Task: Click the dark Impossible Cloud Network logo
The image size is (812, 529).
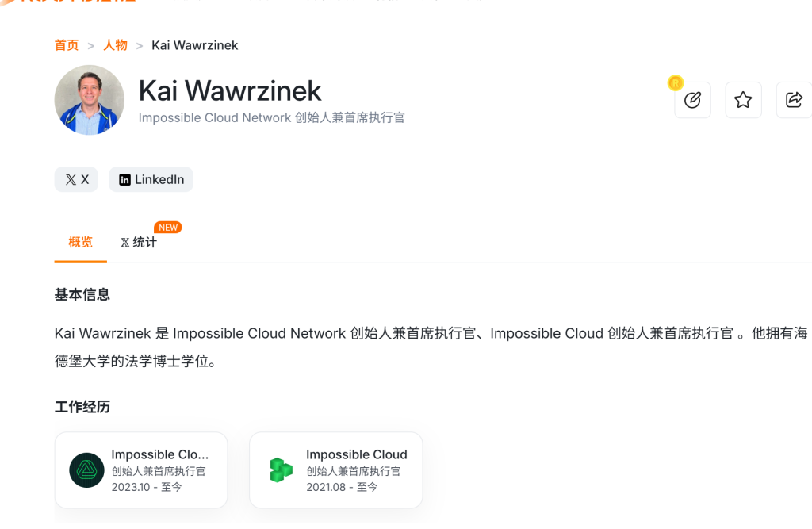Action: pos(86,470)
